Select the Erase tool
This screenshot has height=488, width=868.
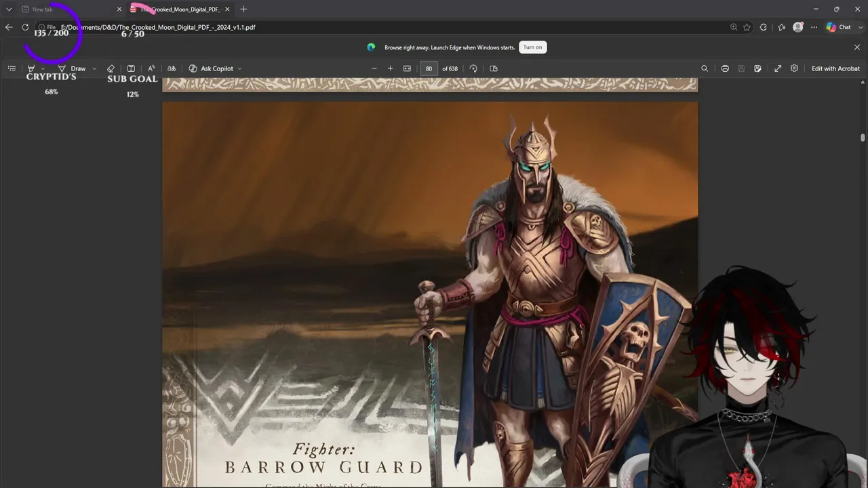(111, 68)
